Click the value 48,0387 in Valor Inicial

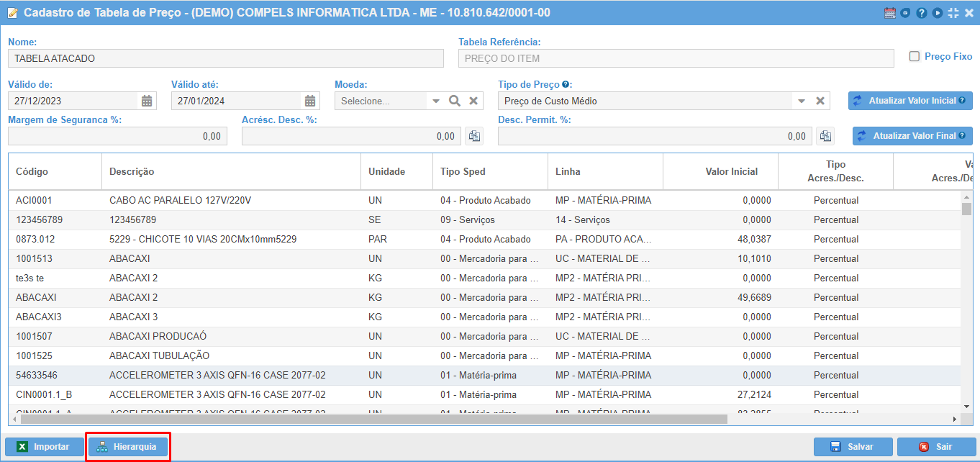[754, 239]
